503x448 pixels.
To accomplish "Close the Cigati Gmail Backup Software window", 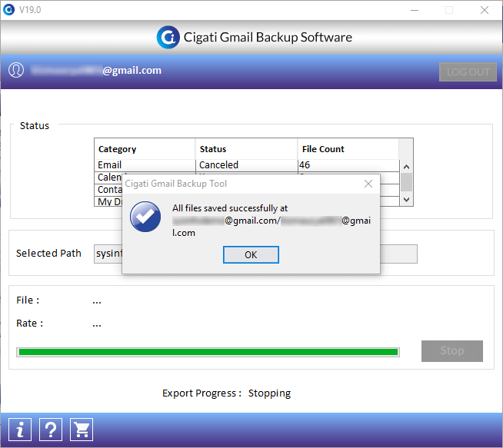I will click(485, 10).
